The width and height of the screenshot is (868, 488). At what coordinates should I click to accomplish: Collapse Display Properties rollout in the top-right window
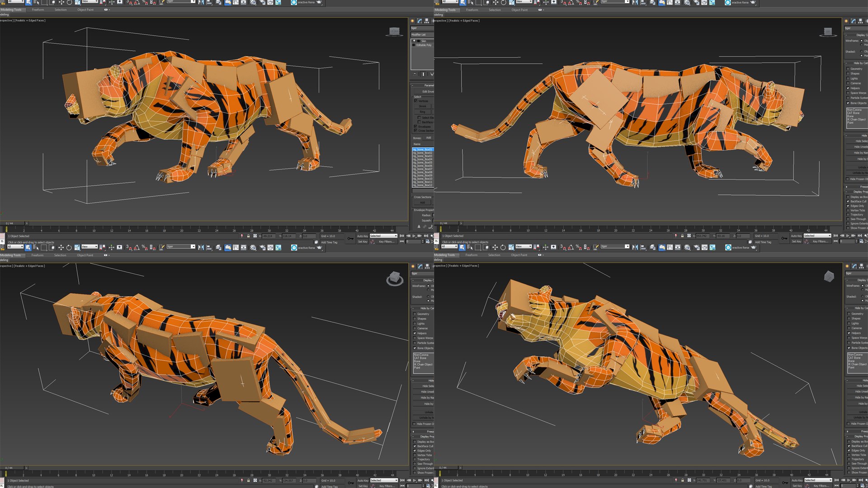[857, 192]
